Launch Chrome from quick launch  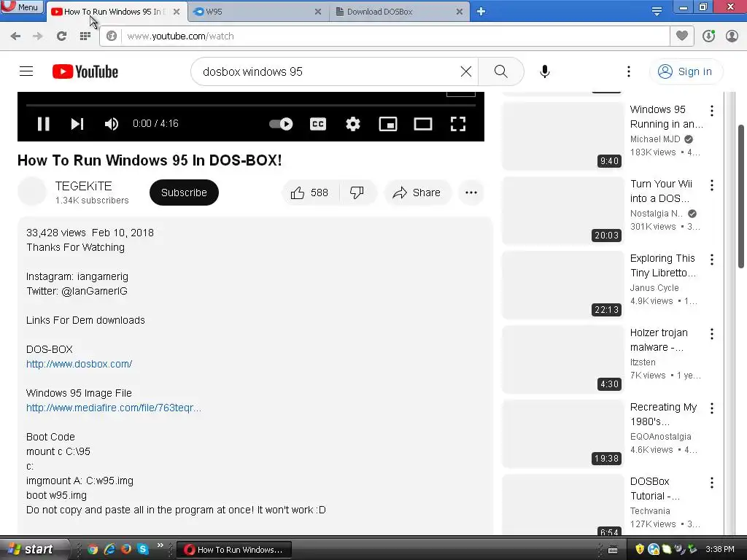tap(93, 549)
